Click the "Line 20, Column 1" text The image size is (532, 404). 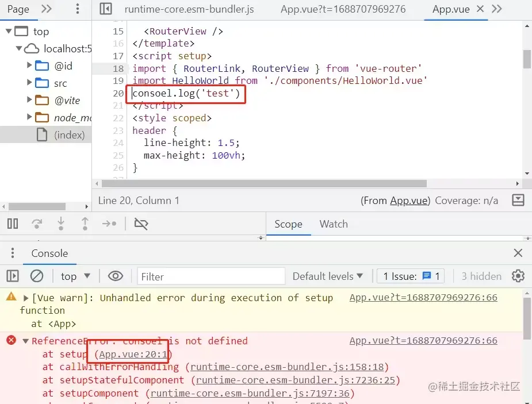click(139, 201)
